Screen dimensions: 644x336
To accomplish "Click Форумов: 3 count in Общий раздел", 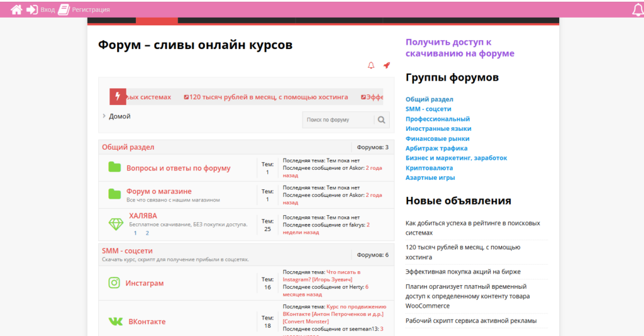I will point(372,147).
